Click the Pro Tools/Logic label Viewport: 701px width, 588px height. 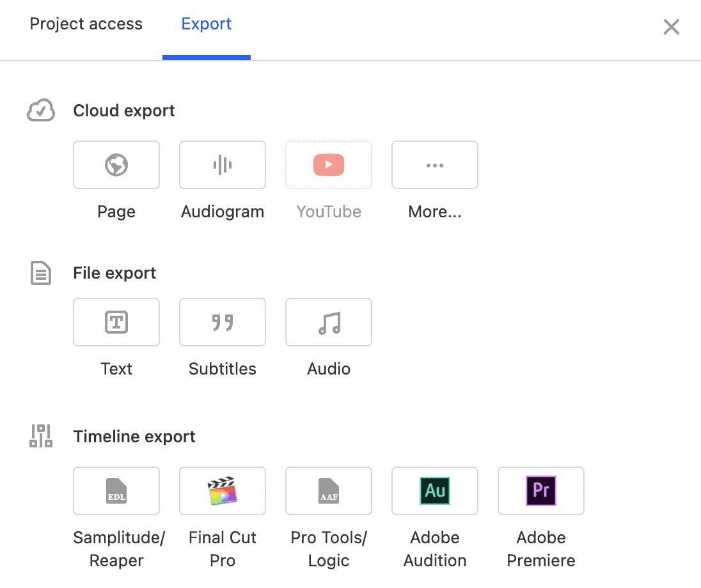(x=329, y=549)
